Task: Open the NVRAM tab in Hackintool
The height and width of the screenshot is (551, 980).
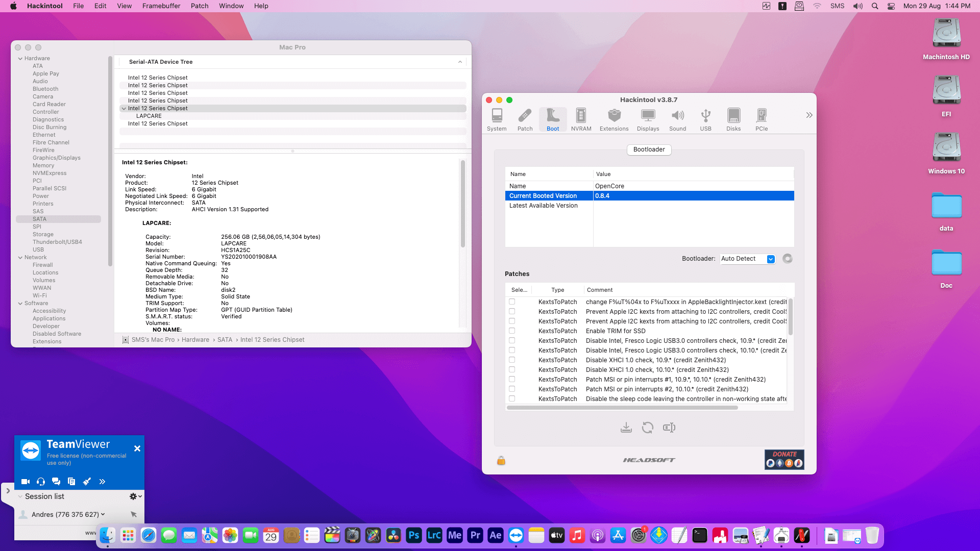Action: point(581,119)
